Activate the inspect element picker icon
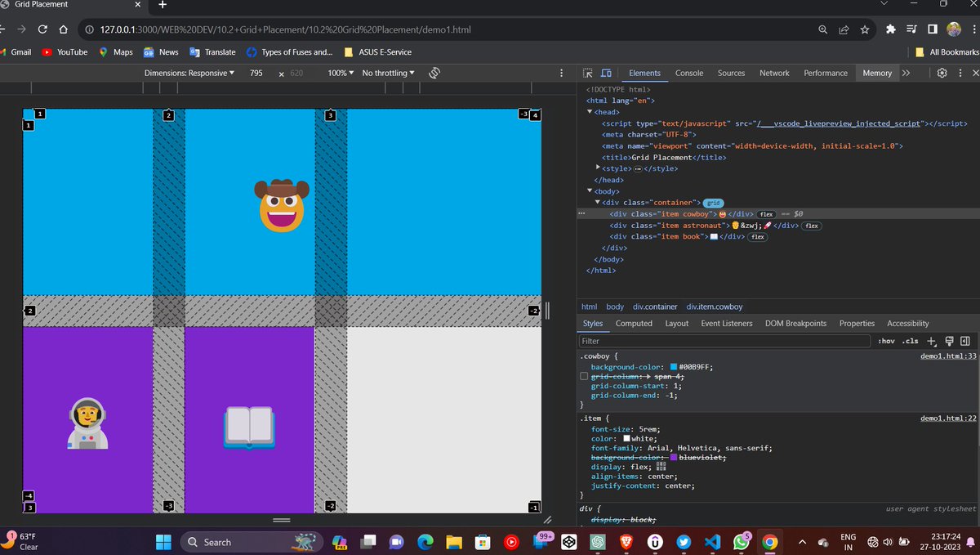This screenshot has height=555, width=980. pos(588,73)
